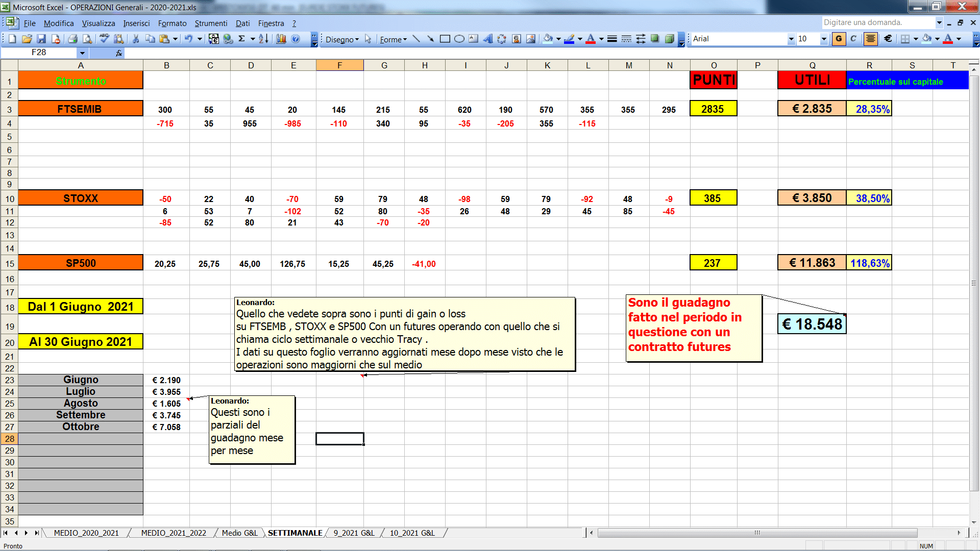Open Excel Help question-mark icon
Image resolution: width=980 pixels, height=551 pixels.
[296, 39]
